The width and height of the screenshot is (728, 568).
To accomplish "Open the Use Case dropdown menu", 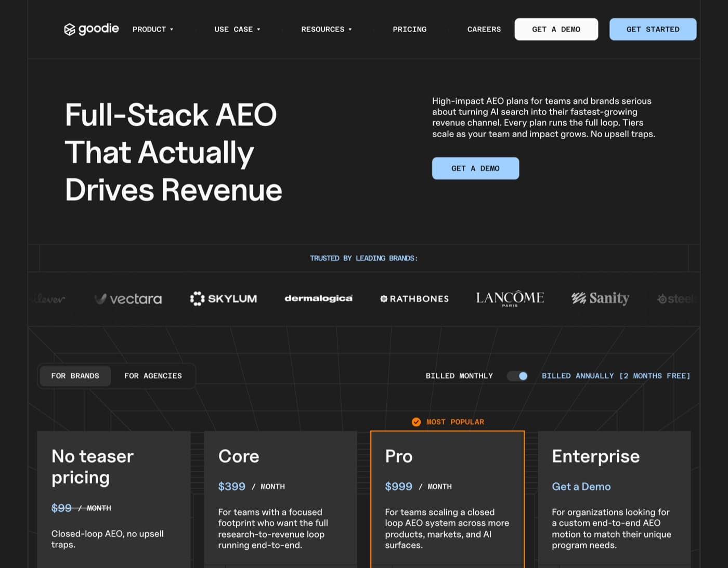I will click(x=237, y=30).
